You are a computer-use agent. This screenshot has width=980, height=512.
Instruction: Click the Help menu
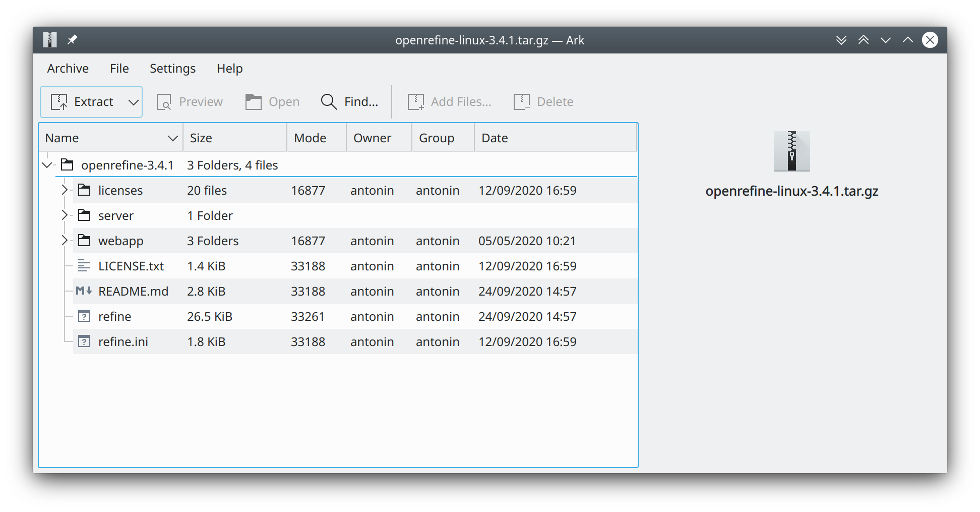(x=229, y=68)
